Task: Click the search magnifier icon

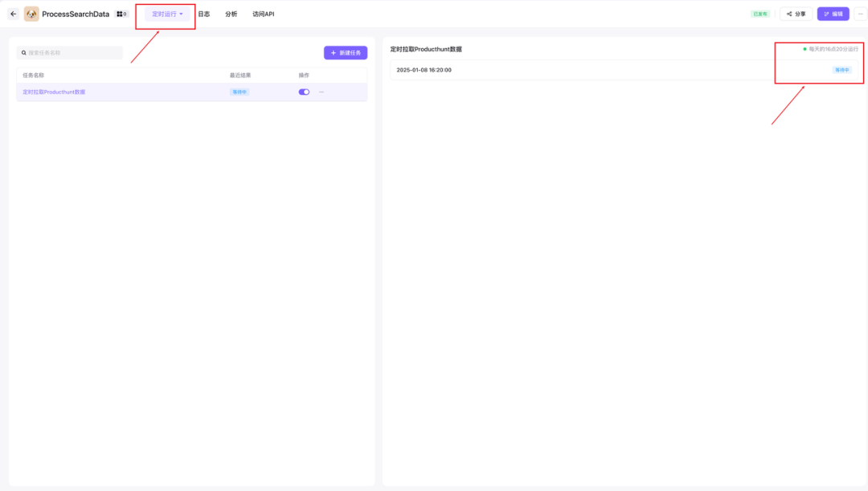Action: point(24,52)
